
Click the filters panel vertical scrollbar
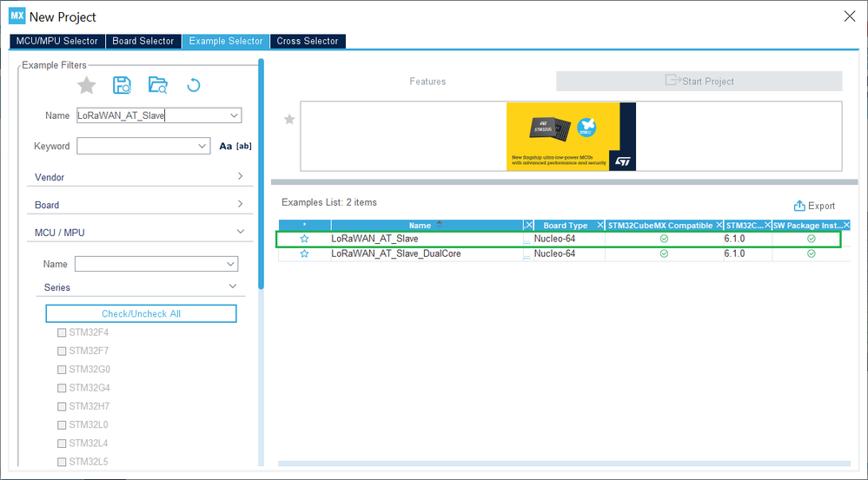(x=261, y=173)
